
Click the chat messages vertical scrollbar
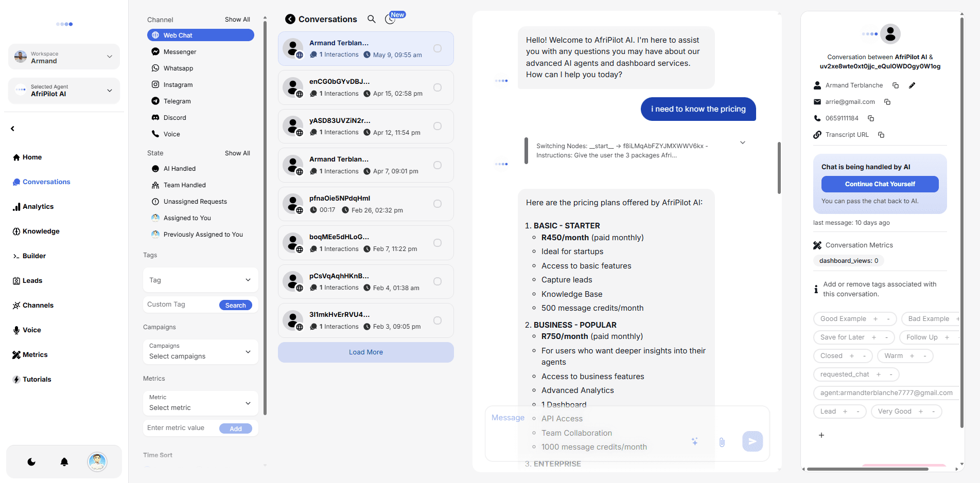(x=779, y=168)
